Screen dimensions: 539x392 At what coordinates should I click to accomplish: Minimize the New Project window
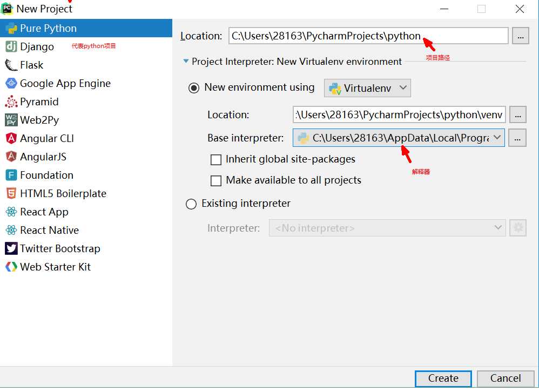pos(444,9)
